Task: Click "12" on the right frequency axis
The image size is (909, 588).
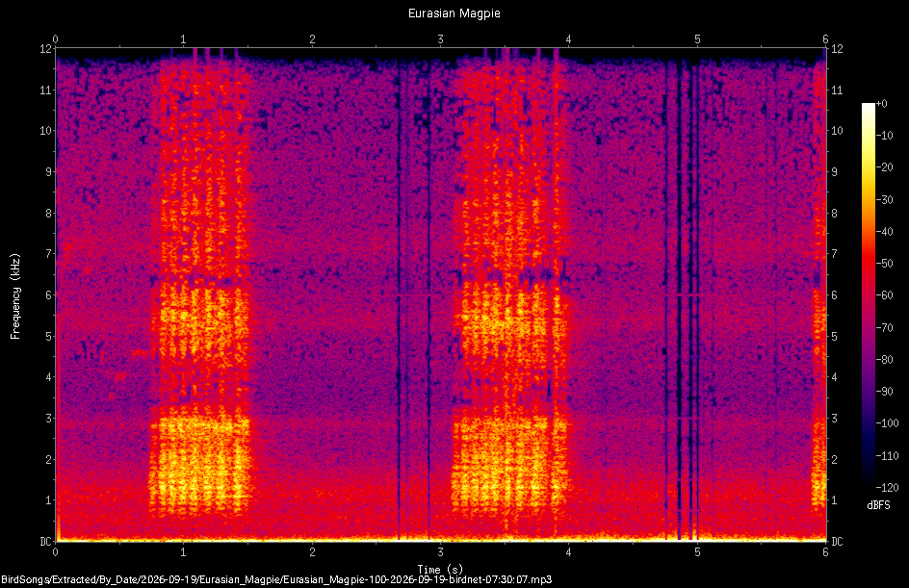Action: pyautogui.click(x=837, y=49)
